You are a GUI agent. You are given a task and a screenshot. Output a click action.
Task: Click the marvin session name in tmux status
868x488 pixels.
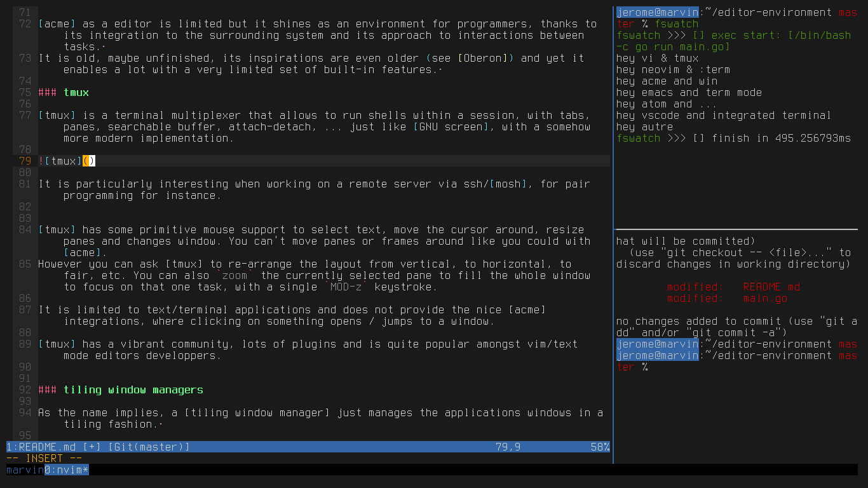(25, 470)
